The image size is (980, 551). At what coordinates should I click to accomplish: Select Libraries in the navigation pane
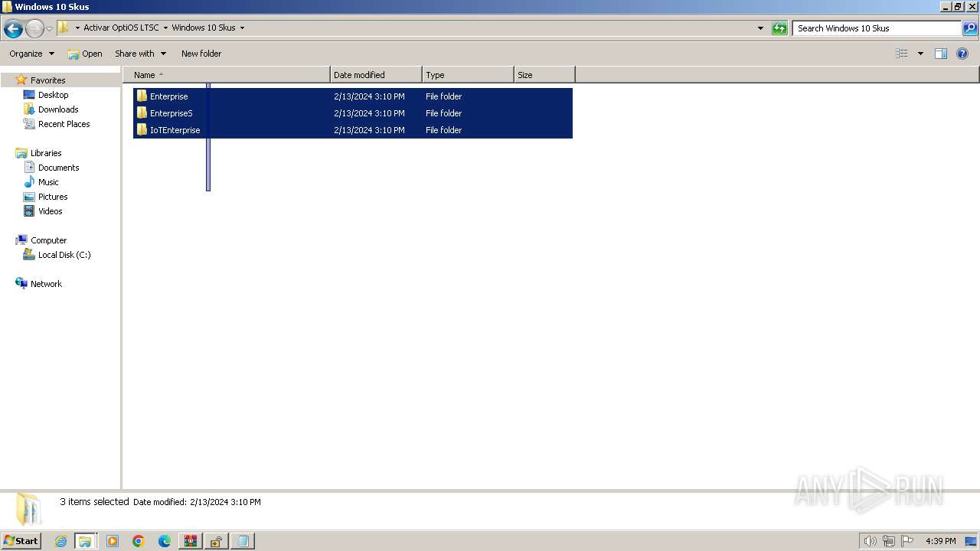point(46,153)
